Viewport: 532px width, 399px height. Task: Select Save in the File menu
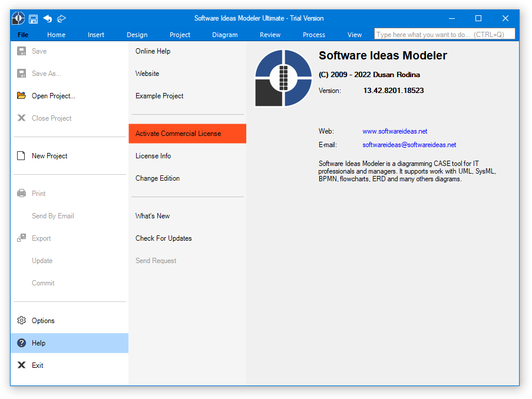pyautogui.click(x=70, y=51)
